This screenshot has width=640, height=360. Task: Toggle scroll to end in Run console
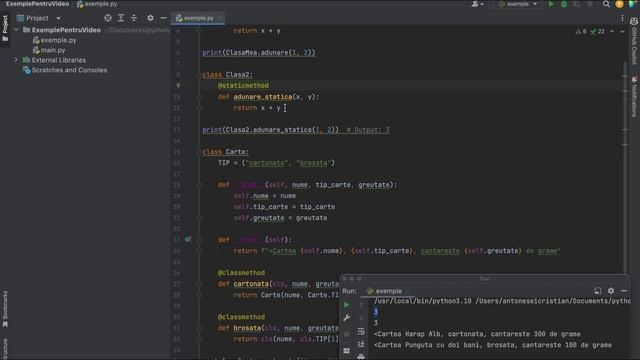[x=361, y=344]
